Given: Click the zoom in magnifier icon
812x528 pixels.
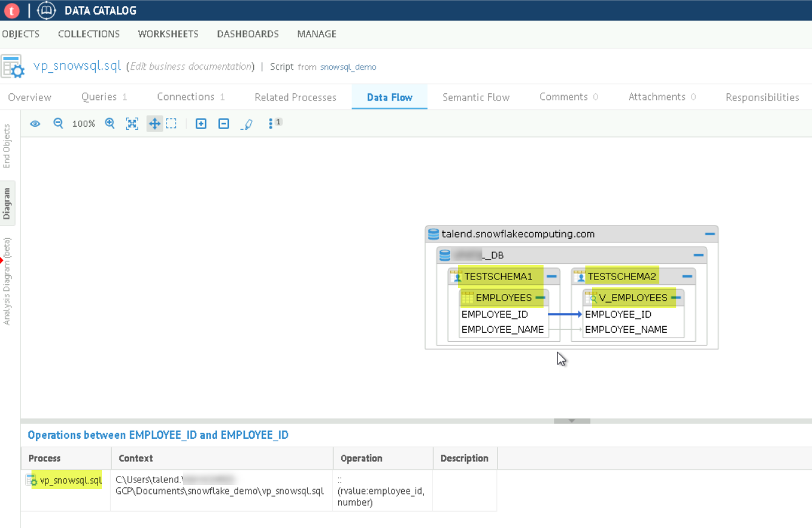Looking at the screenshot, I should [110, 124].
